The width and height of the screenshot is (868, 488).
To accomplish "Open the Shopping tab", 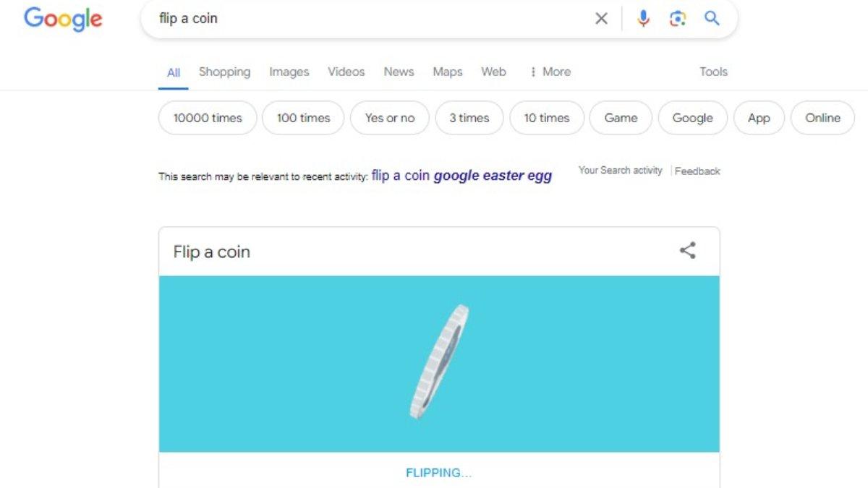I will 224,72.
